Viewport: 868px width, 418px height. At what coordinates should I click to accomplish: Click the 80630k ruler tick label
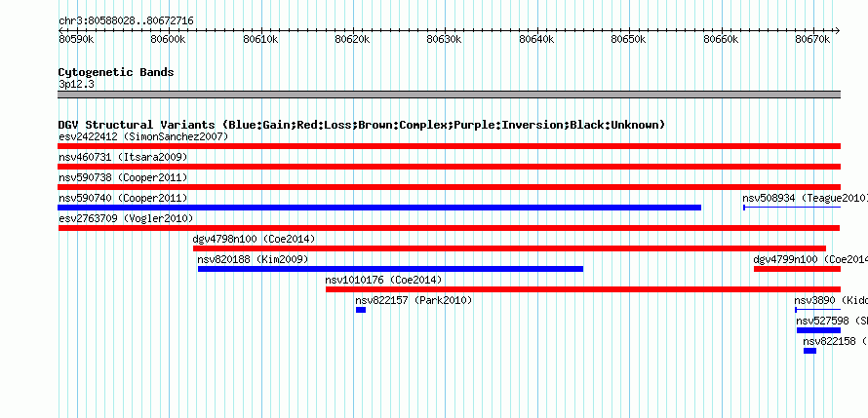445,40
